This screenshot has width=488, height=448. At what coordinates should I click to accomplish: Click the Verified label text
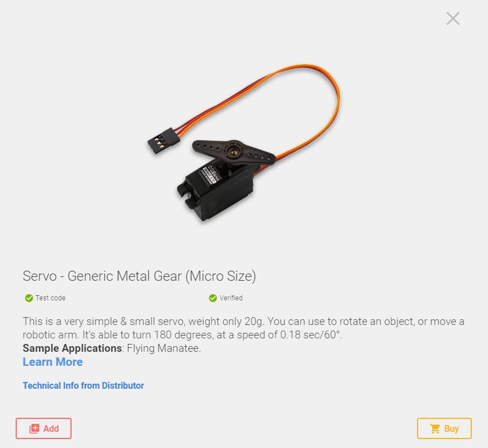231,298
